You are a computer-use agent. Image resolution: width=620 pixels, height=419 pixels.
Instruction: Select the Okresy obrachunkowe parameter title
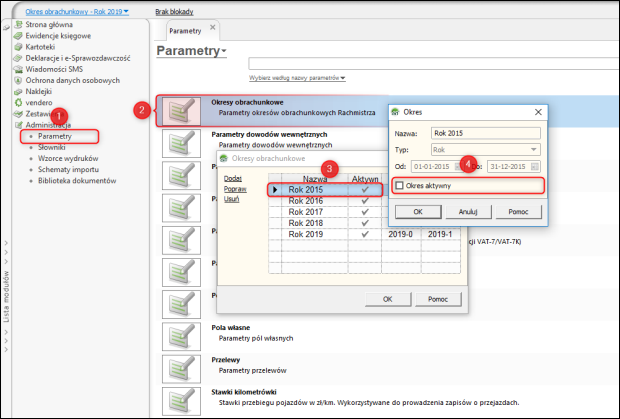[247, 102]
